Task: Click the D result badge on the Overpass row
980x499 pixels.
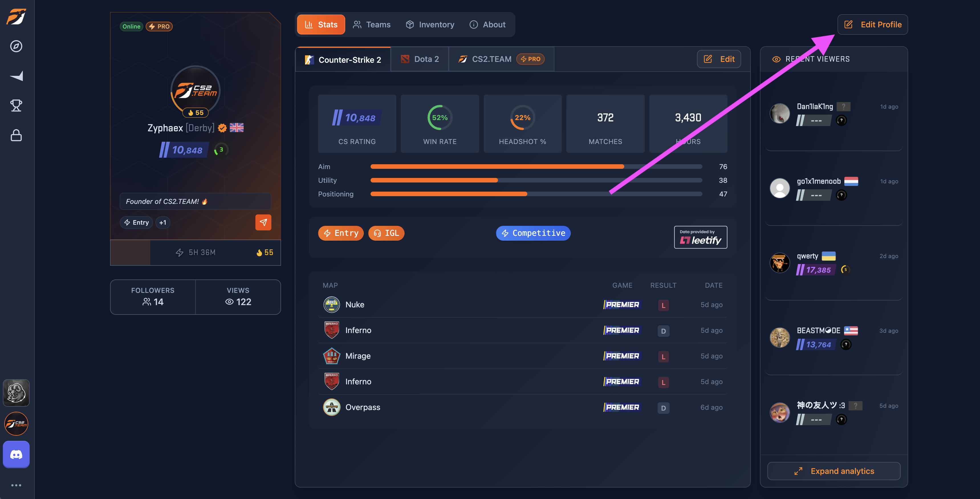Action: pos(663,408)
